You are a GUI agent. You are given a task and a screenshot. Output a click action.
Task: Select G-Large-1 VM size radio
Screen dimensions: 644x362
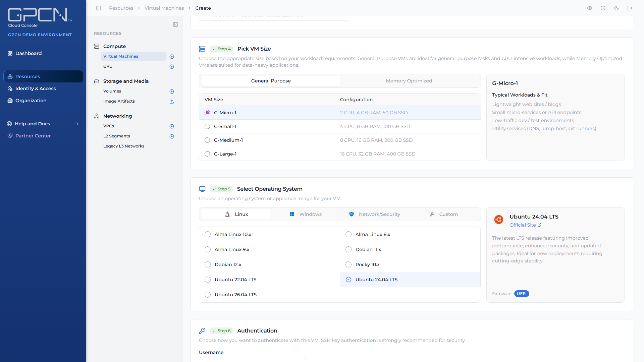pyautogui.click(x=207, y=154)
